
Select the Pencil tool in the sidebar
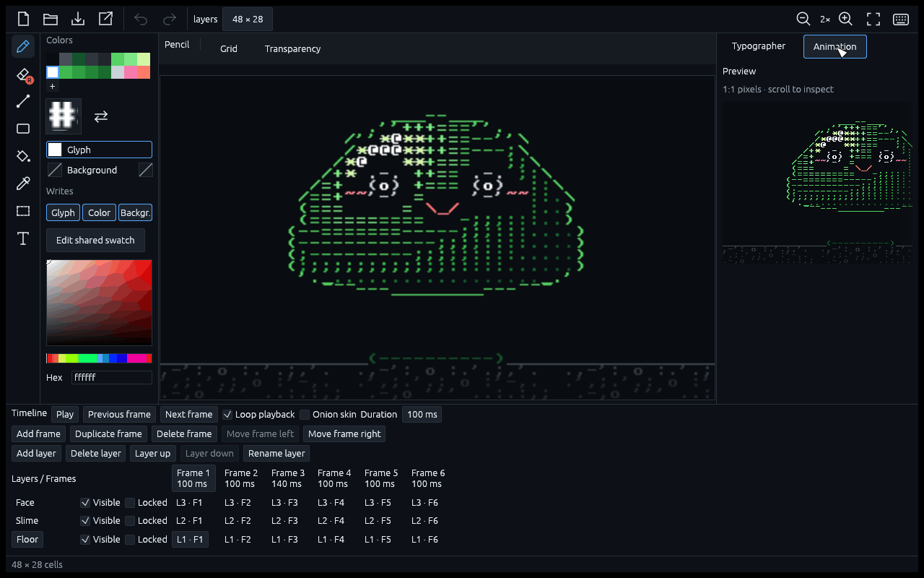point(23,46)
